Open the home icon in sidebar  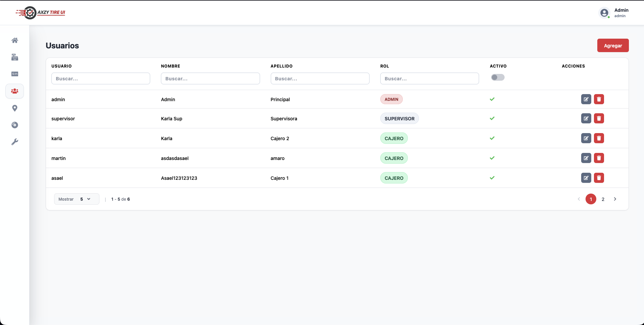tap(15, 40)
